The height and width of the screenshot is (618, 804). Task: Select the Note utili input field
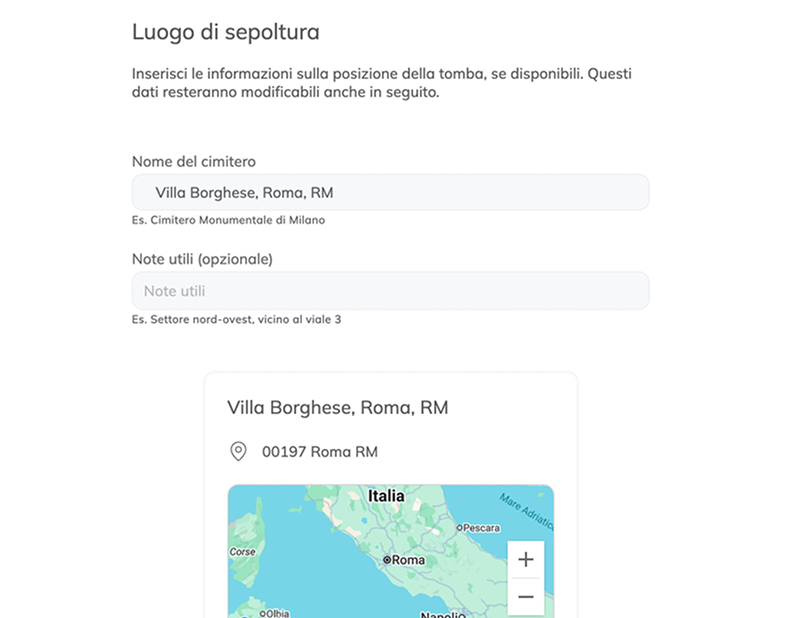390,289
